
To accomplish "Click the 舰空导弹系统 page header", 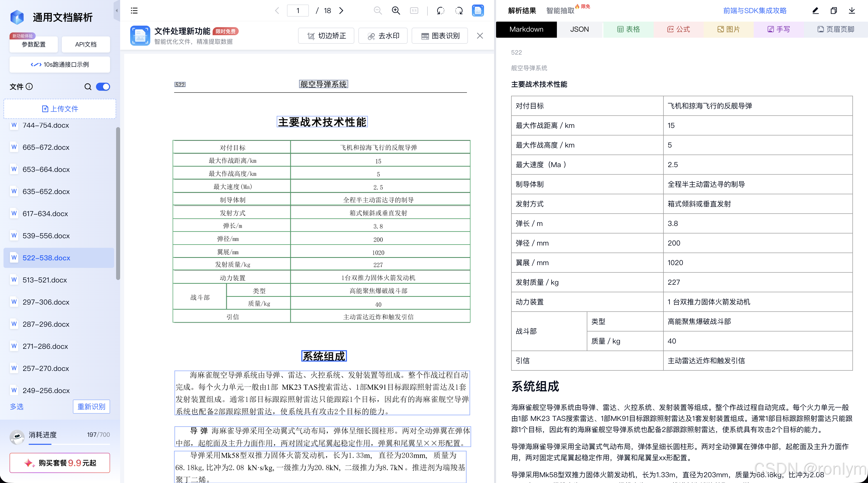I will (323, 84).
